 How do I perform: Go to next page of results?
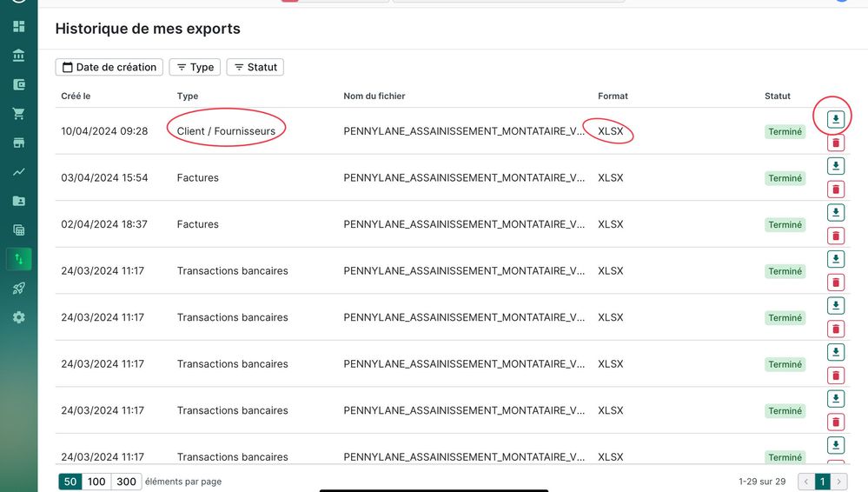[839, 482]
